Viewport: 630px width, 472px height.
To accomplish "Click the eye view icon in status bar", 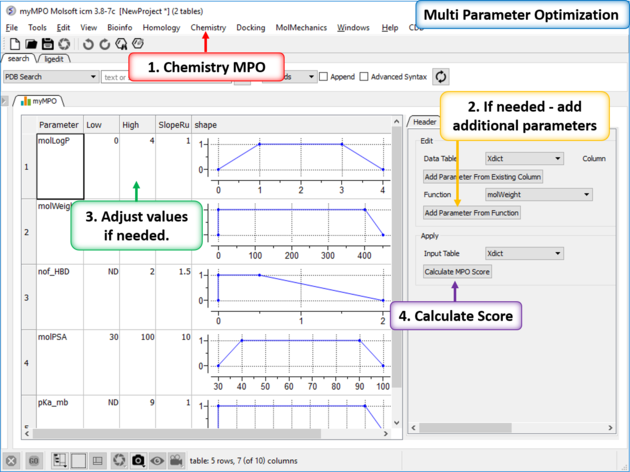I will coord(156,460).
